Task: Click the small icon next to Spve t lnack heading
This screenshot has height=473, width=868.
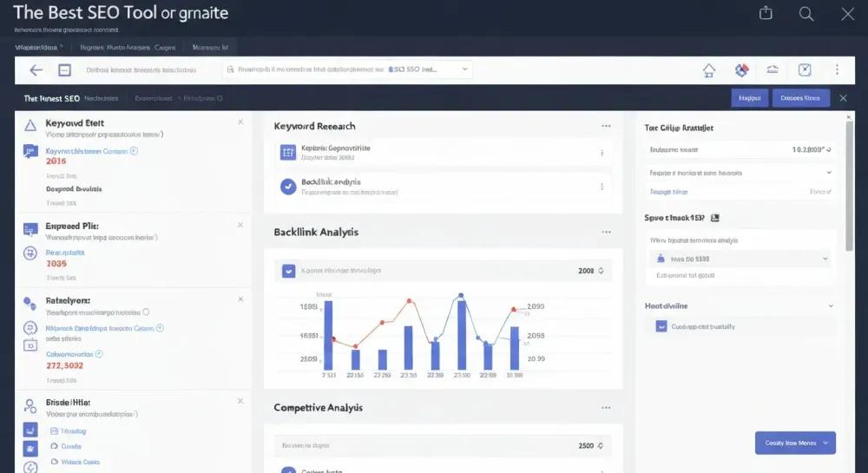Action: [x=714, y=218]
